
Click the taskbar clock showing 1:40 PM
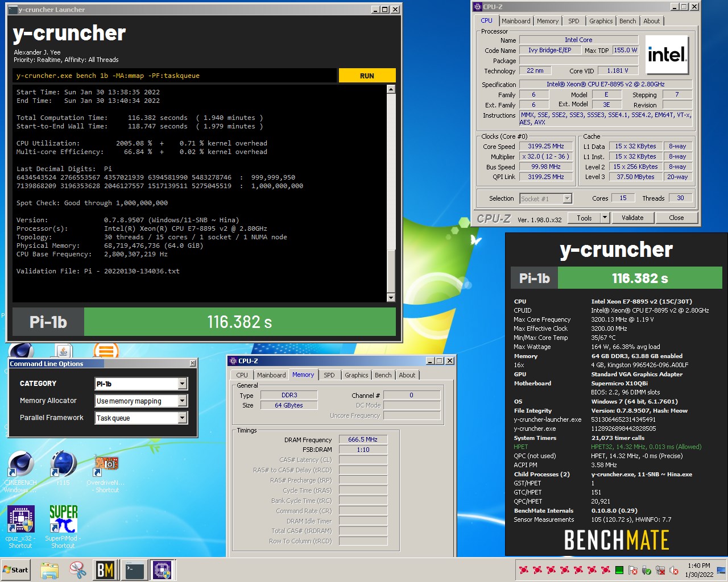click(x=699, y=570)
